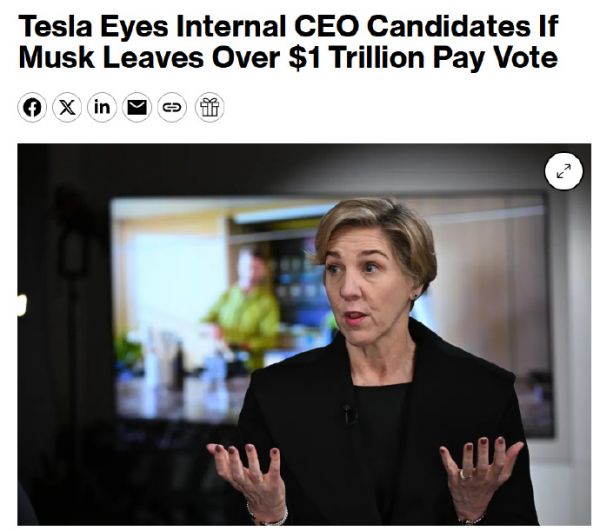The width and height of the screenshot is (600, 531).
Task: Share the article on LinkedIn
Action: [x=102, y=108]
